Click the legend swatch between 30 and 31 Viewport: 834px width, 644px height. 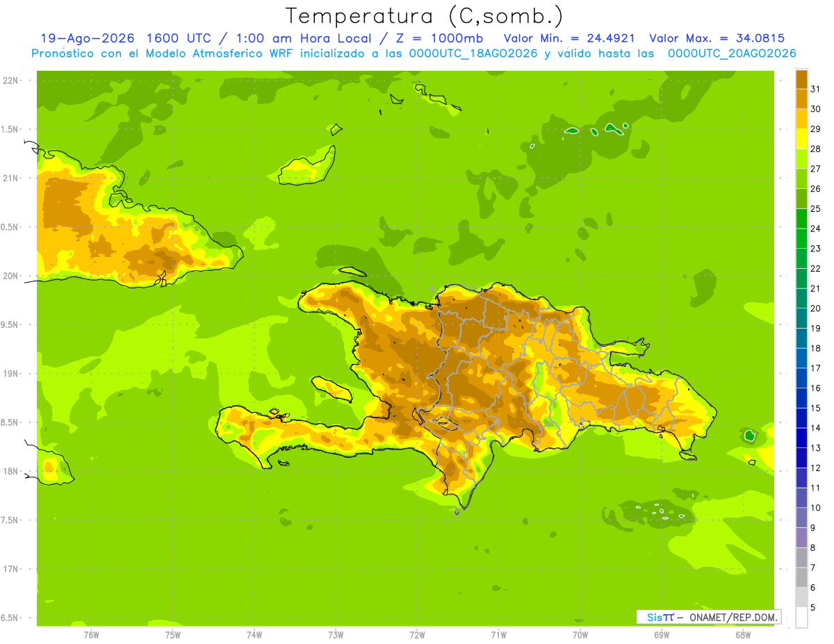click(801, 99)
